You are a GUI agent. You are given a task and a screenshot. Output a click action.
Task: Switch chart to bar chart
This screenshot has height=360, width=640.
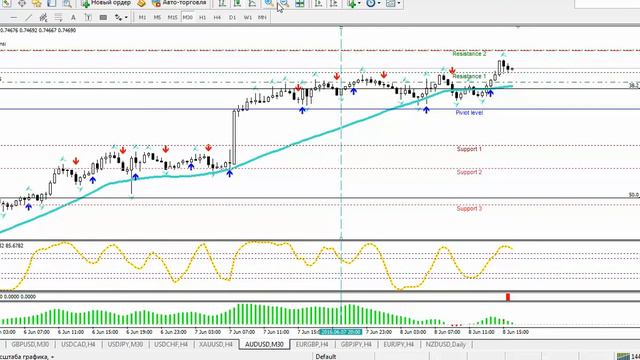click(x=222, y=3)
